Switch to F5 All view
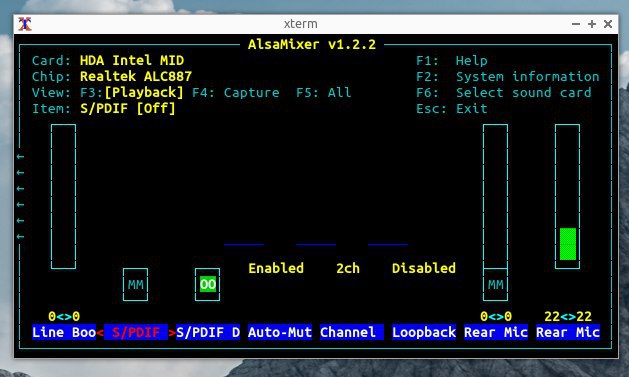Image resolution: width=629 pixels, height=377 pixels. click(x=323, y=93)
